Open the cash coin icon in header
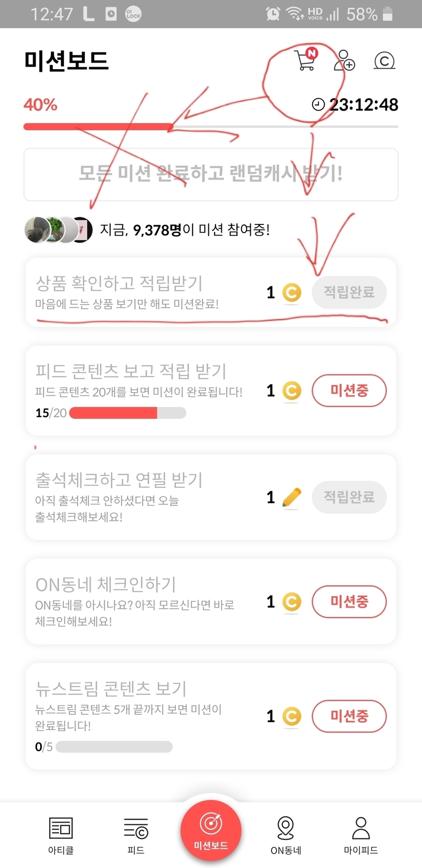This screenshot has height=868, width=422. click(x=384, y=61)
